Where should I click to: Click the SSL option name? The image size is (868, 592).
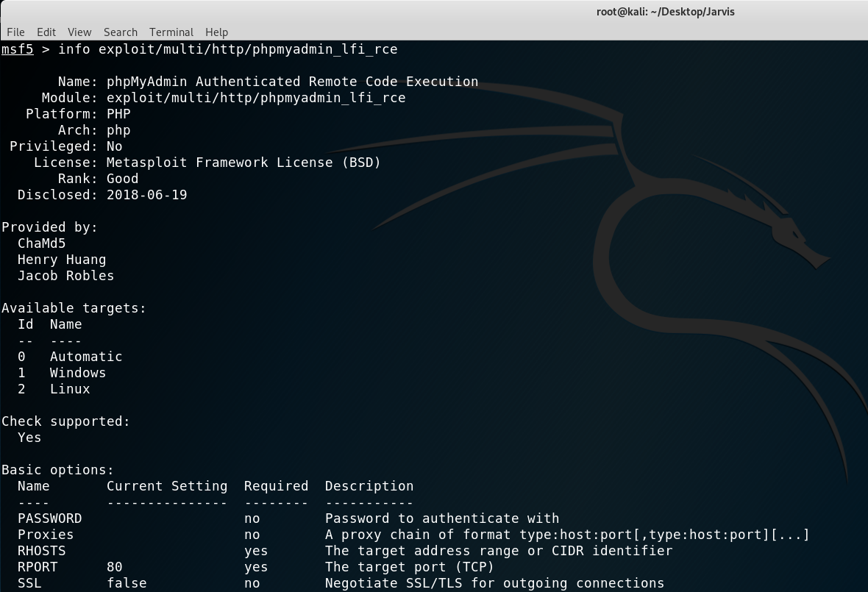tap(29, 583)
